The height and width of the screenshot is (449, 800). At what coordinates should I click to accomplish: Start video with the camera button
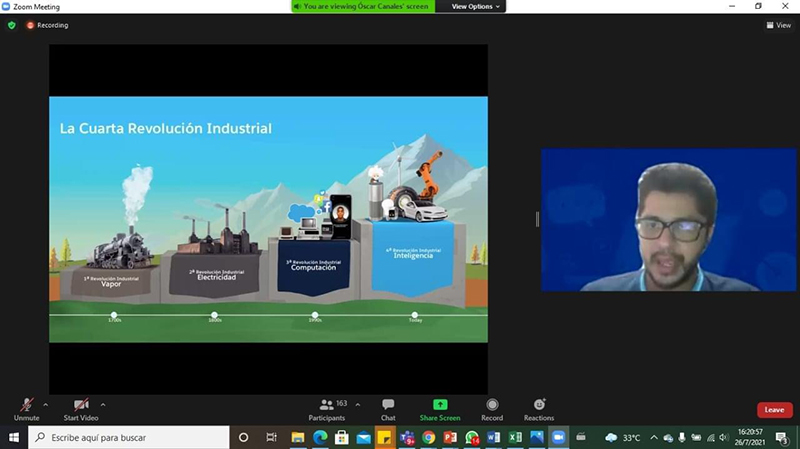point(80,407)
